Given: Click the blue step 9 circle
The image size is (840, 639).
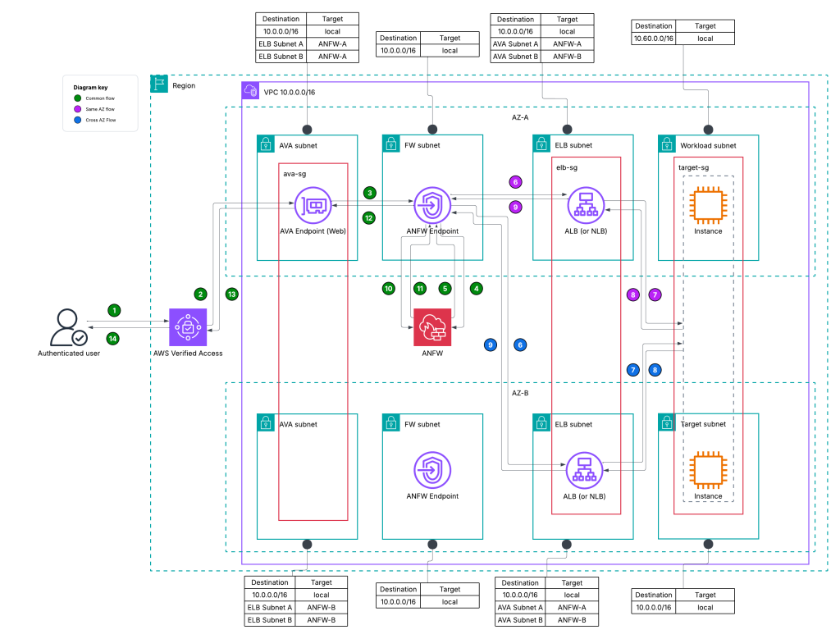Looking at the screenshot, I should [x=491, y=345].
